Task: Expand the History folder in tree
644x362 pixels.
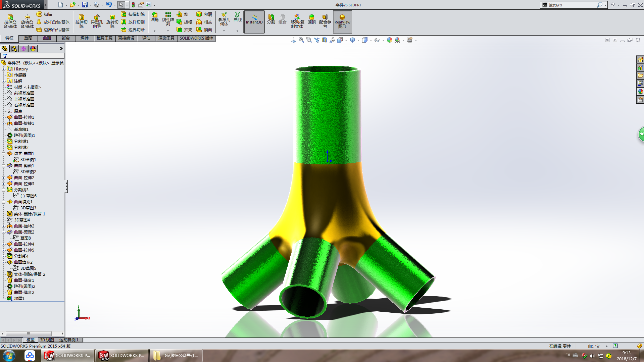Action: click(4, 69)
